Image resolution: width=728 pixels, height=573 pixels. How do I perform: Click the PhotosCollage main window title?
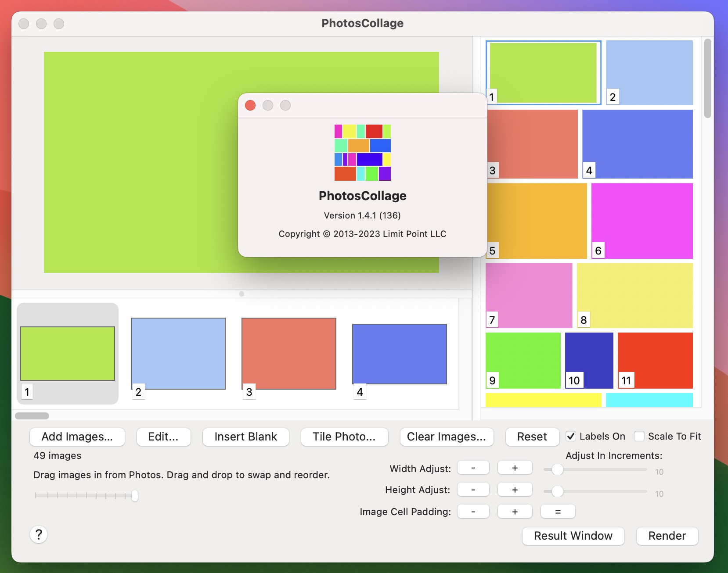pos(363,23)
